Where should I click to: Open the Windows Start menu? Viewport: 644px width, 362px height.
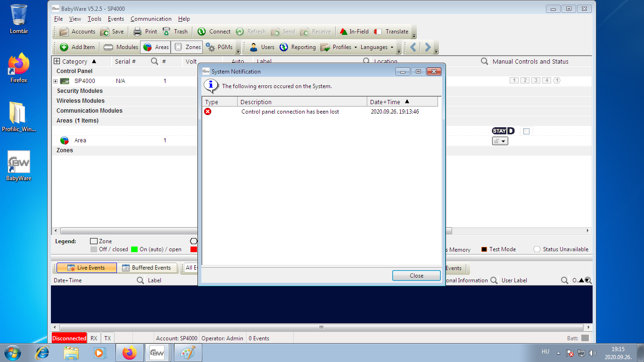12,353
